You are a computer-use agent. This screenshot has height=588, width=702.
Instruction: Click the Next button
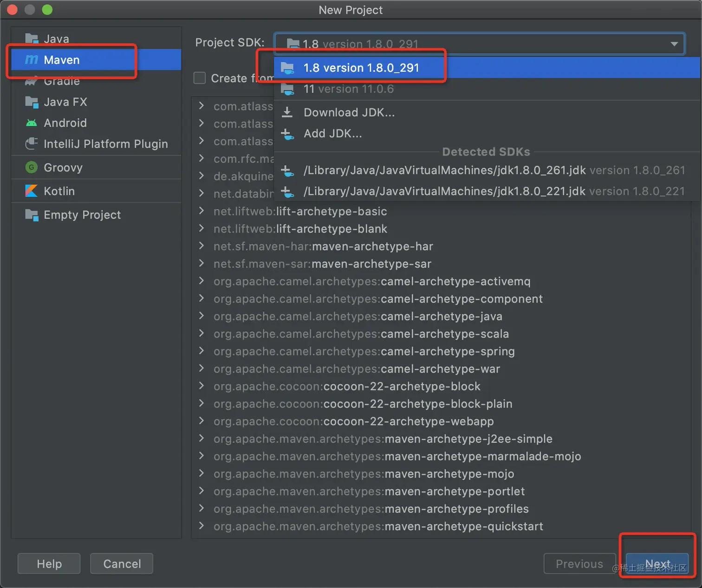tap(657, 563)
